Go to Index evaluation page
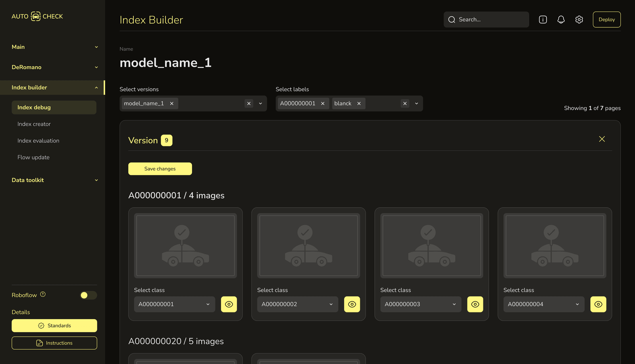Viewport: 635px width, 364px height. point(38,141)
